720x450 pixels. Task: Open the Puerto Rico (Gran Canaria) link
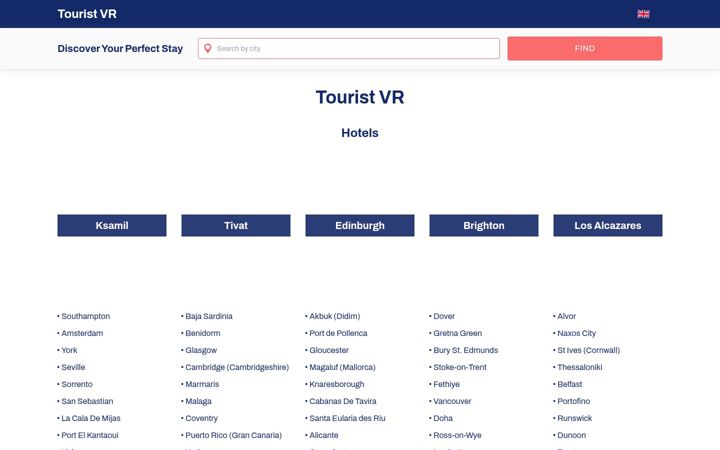(x=234, y=435)
